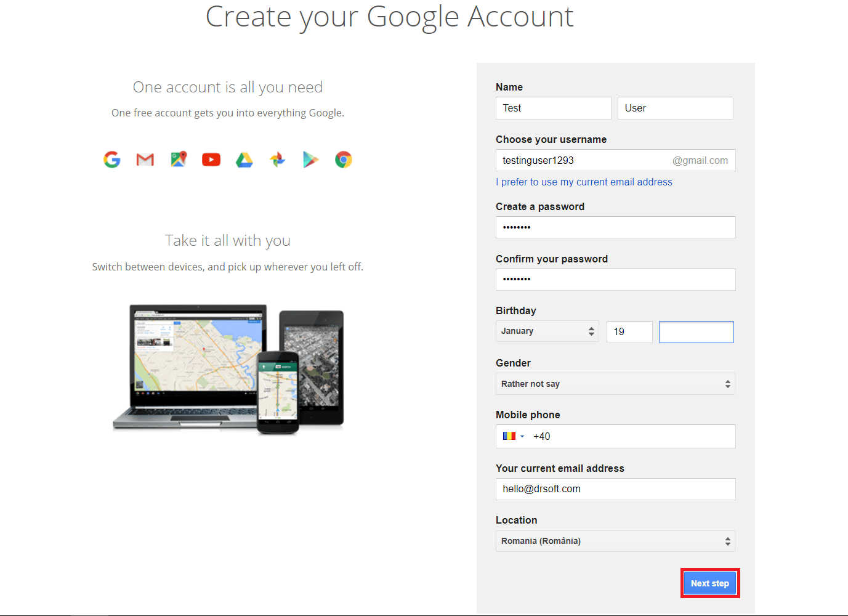Click 'I prefer to use my current email address'

pos(584,182)
